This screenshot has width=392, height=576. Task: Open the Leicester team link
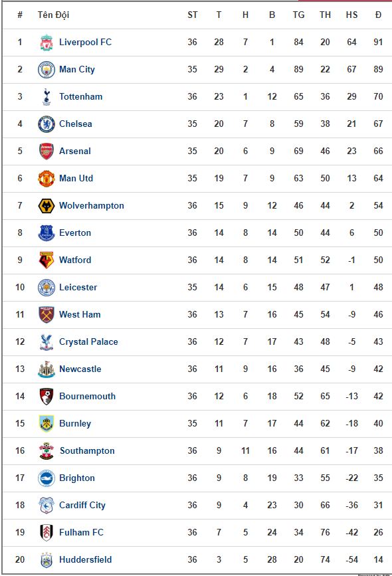[x=78, y=287]
